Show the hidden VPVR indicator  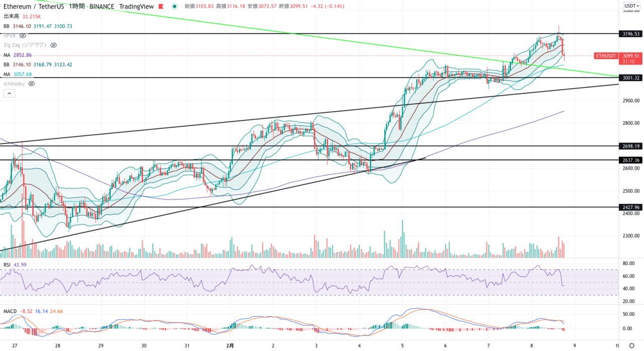pyautogui.click(x=23, y=36)
